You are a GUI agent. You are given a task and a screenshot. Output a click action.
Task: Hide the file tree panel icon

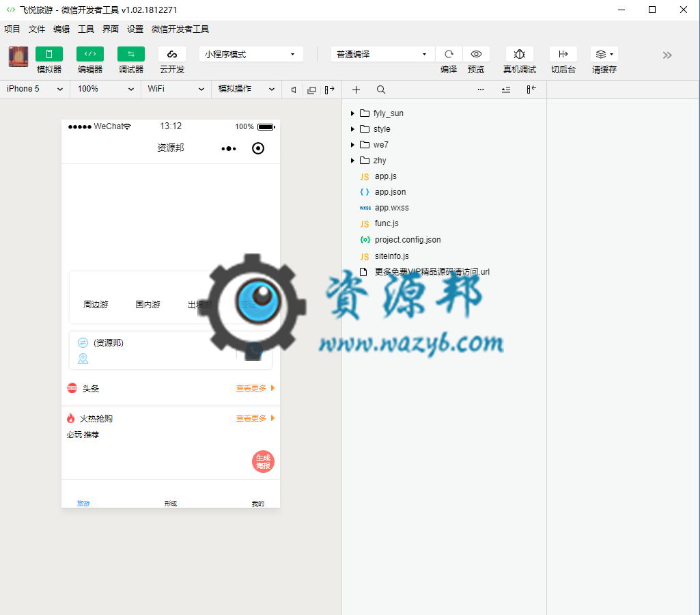[531, 90]
